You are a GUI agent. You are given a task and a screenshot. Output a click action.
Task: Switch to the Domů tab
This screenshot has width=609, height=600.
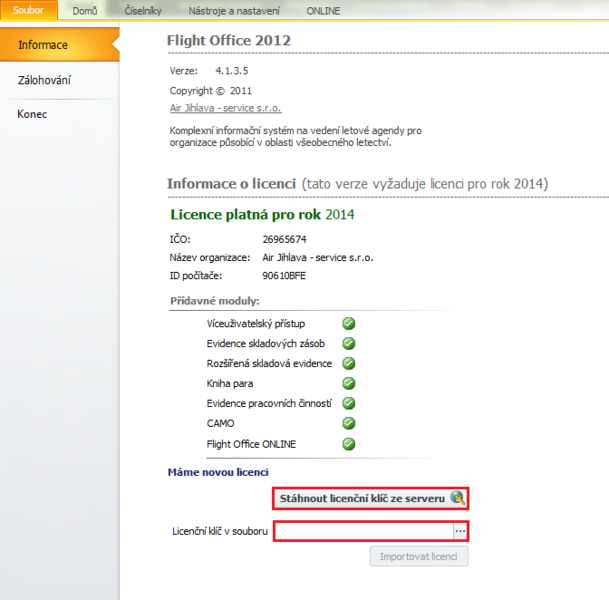click(85, 10)
